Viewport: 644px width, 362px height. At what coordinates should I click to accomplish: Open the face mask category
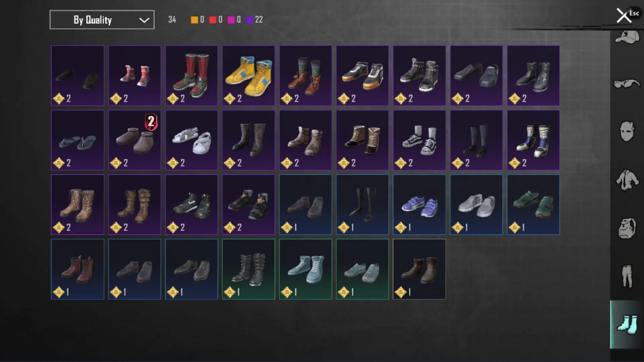coord(627,131)
